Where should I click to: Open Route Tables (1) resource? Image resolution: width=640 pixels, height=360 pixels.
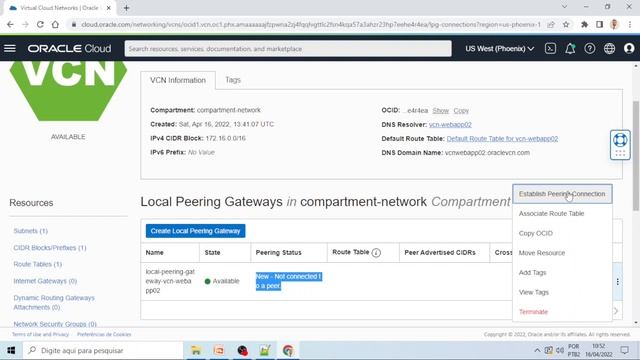(x=38, y=264)
